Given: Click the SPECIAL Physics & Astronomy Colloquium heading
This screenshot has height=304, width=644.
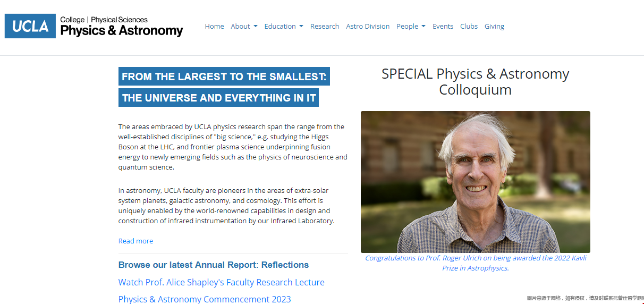Looking at the screenshot, I should 476,81.
